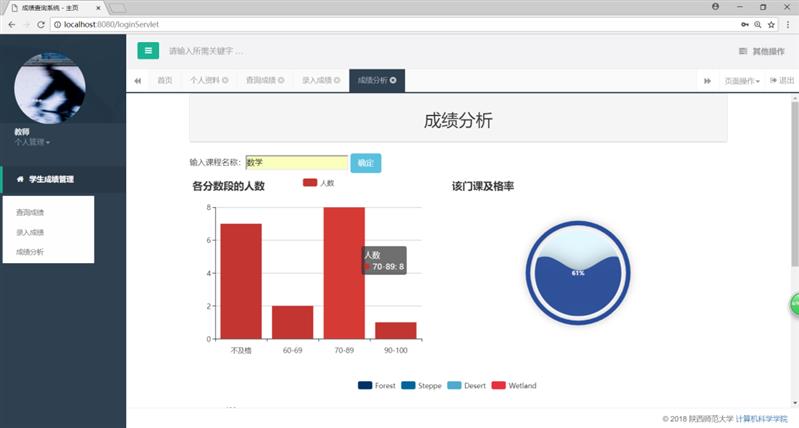The height and width of the screenshot is (428, 799).
Task: Collapse the 学生成绩管理 sidebar section
Action: 63,180
